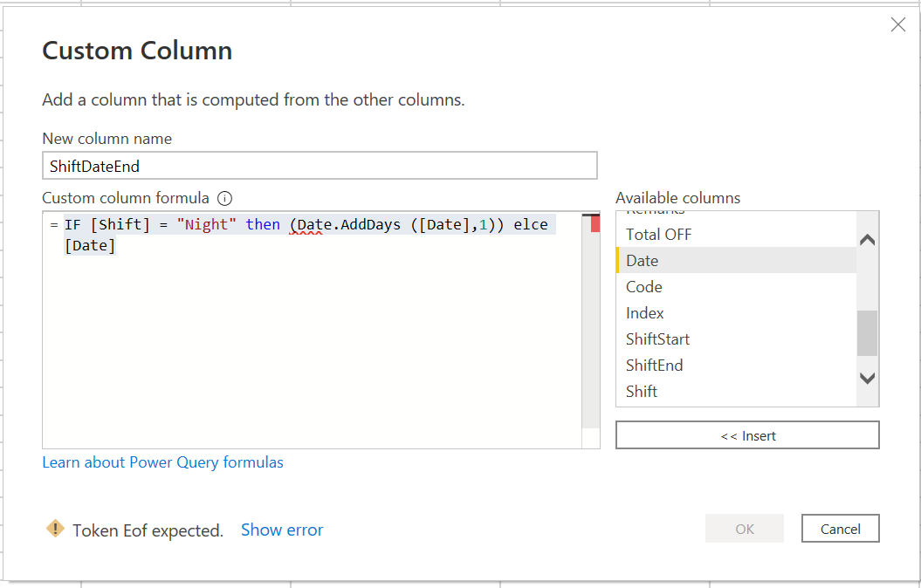
Task: Select Total OFF in Available columns
Action: [736, 235]
